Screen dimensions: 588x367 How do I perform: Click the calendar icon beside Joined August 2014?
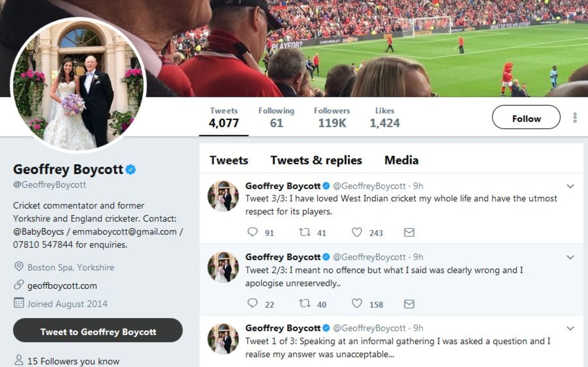pyautogui.click(x=18, y=304)
